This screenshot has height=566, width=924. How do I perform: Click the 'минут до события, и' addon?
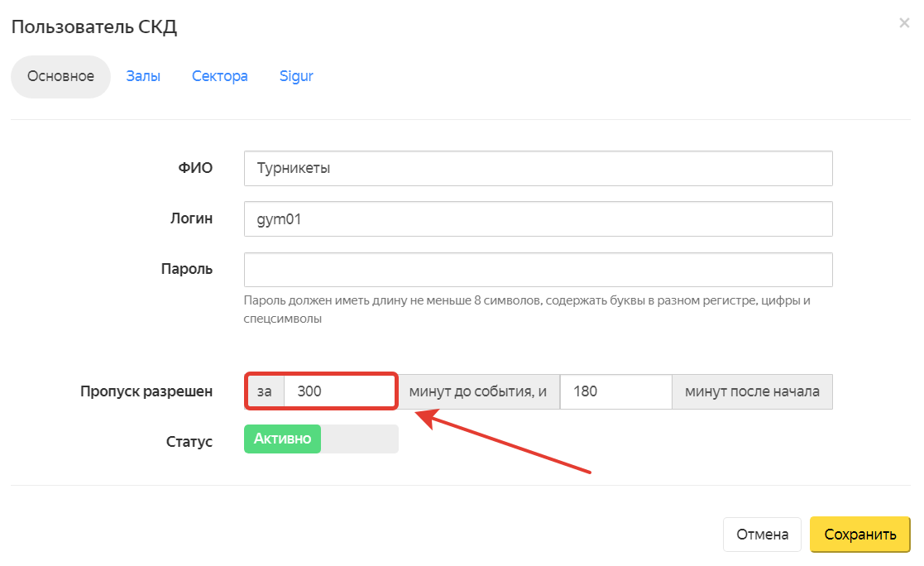coord(478,391)
